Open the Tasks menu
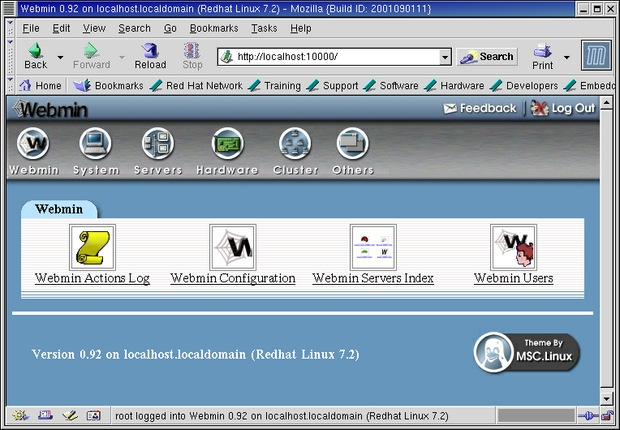 coord(264,28)
